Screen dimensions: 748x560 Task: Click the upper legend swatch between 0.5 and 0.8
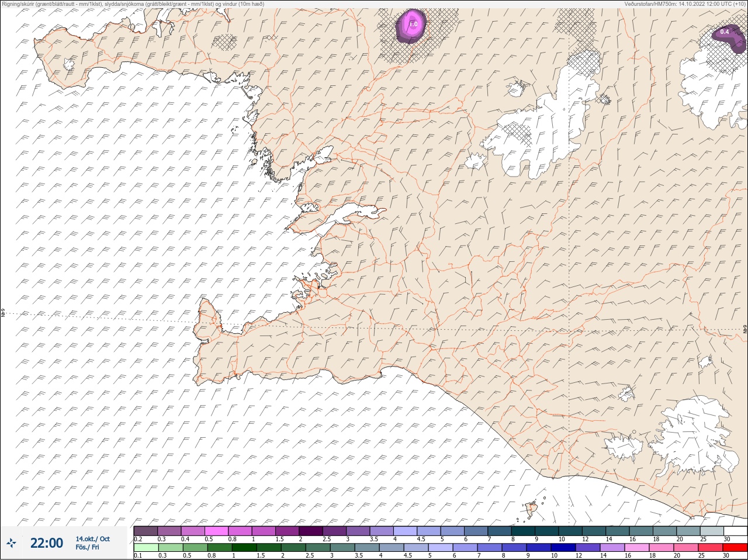[x=216, y=531]
